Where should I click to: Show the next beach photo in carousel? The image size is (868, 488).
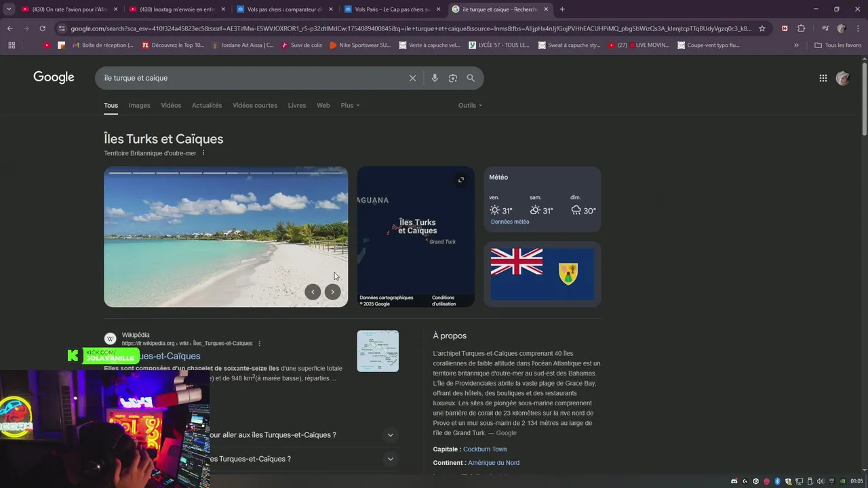332,291
